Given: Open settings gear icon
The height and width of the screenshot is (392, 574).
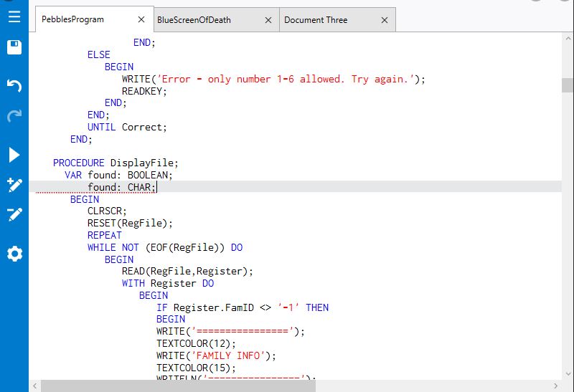Looking at the screenshot, I should (x=14, y=254).
